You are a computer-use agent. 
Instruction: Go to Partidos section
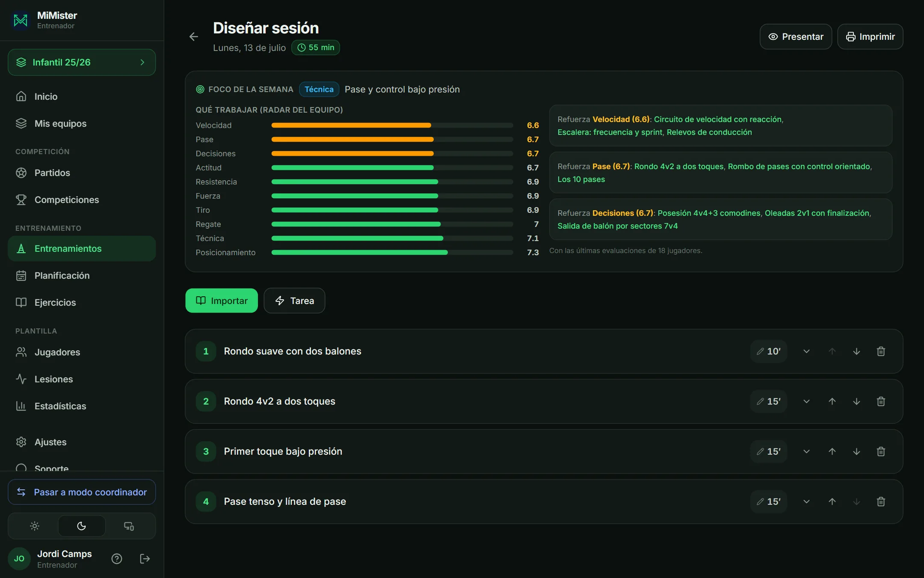(82, 173)
